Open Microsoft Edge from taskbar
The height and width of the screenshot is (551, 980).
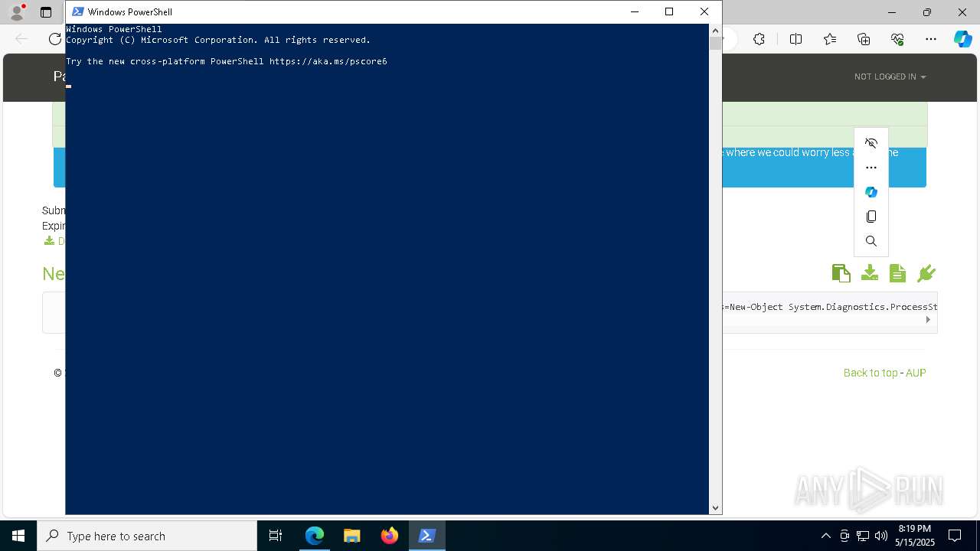tap(315, 536)
